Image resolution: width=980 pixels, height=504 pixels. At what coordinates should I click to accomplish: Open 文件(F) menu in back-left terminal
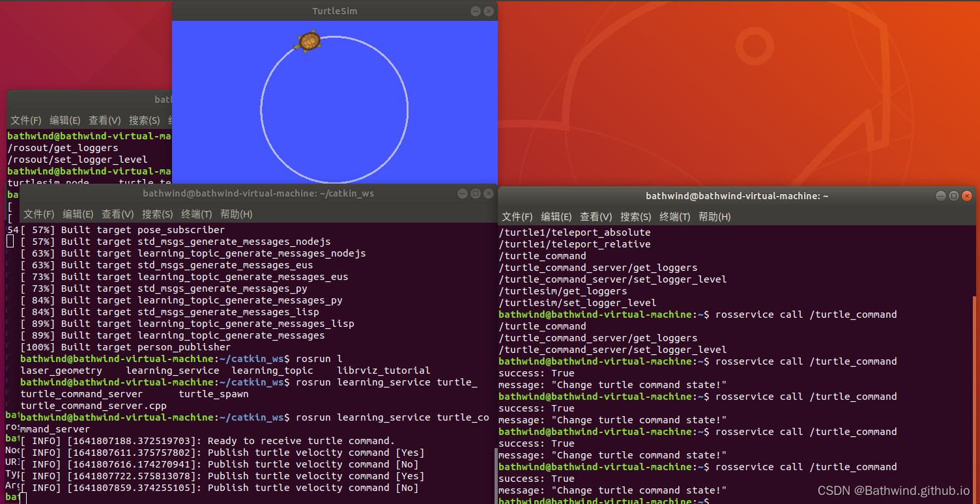(x=26, y=120)
